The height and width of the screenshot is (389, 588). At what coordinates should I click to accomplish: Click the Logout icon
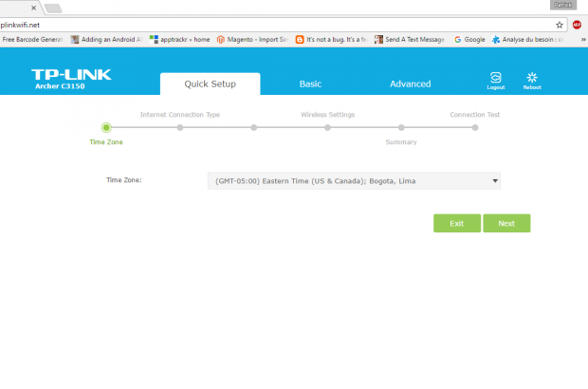click(x=495, y=79)
